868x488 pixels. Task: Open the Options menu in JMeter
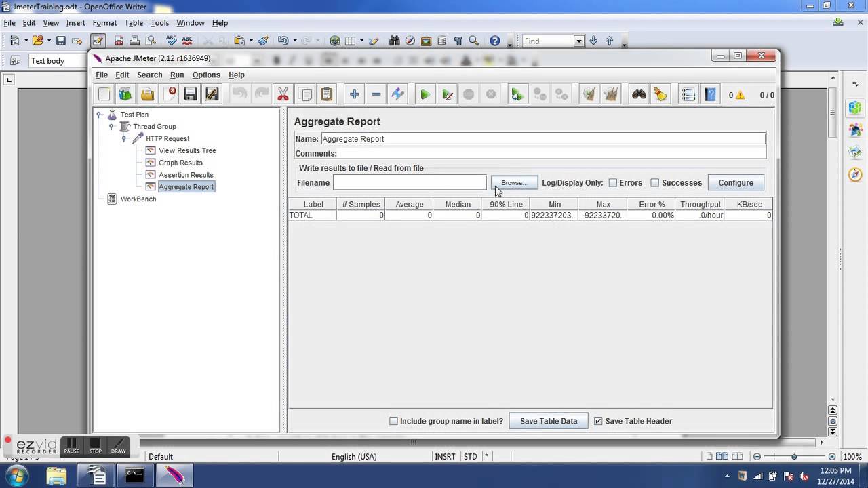point(206,75)
